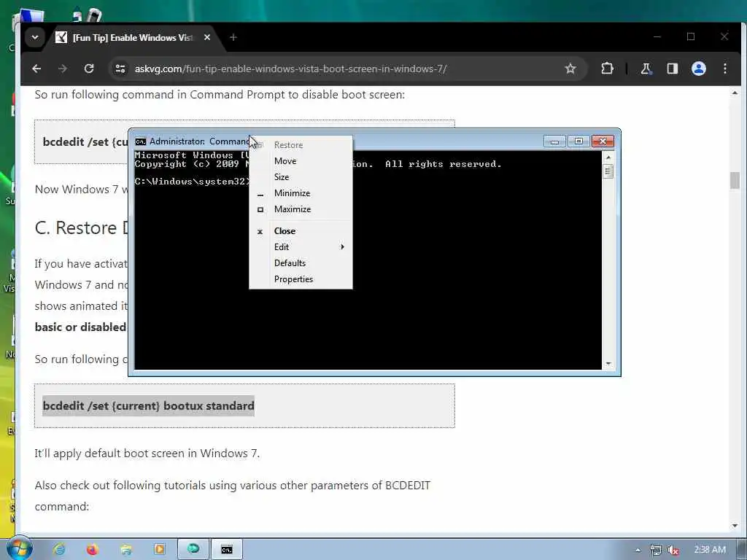Click the highlighted bcdedit bootux standard command
This screenshot has width=747, height=560.
click(149, 405)
